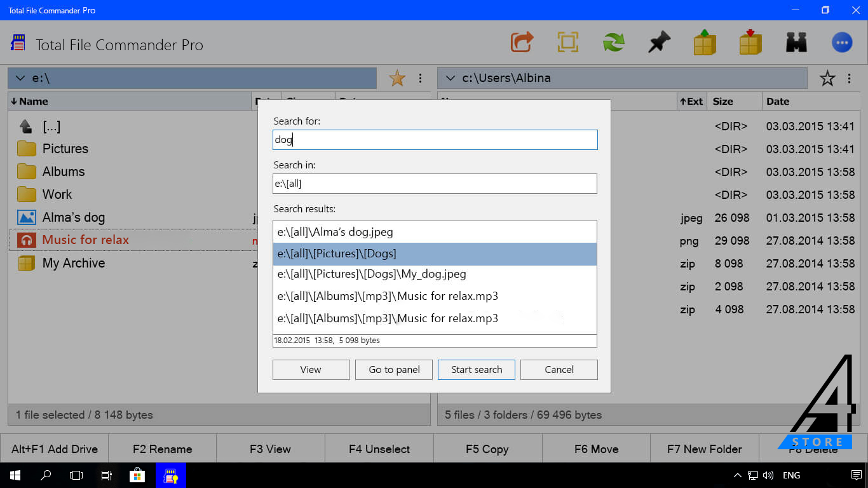Click the orange share arrow toolbar icon
This screenshot has height=488, width=868.
point(522,43)
